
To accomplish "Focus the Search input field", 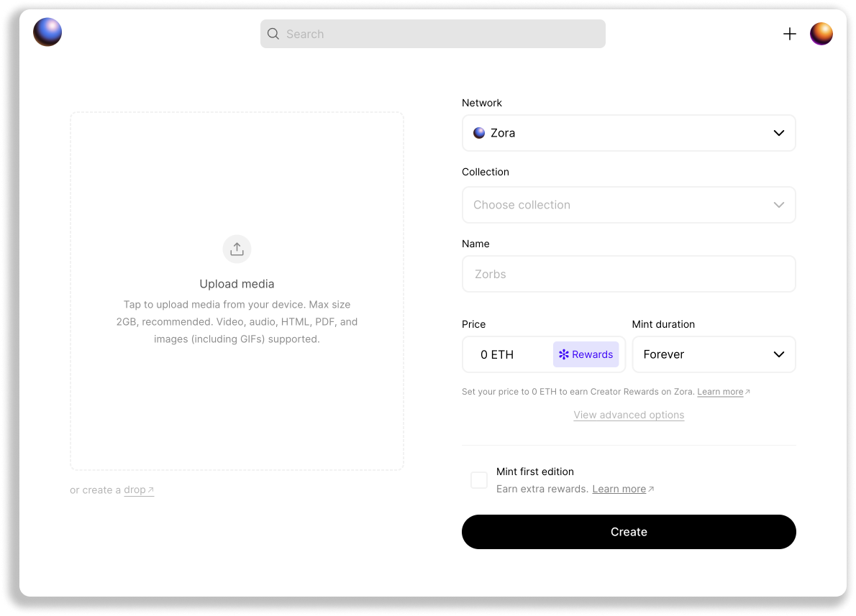I will pos(432,34).
